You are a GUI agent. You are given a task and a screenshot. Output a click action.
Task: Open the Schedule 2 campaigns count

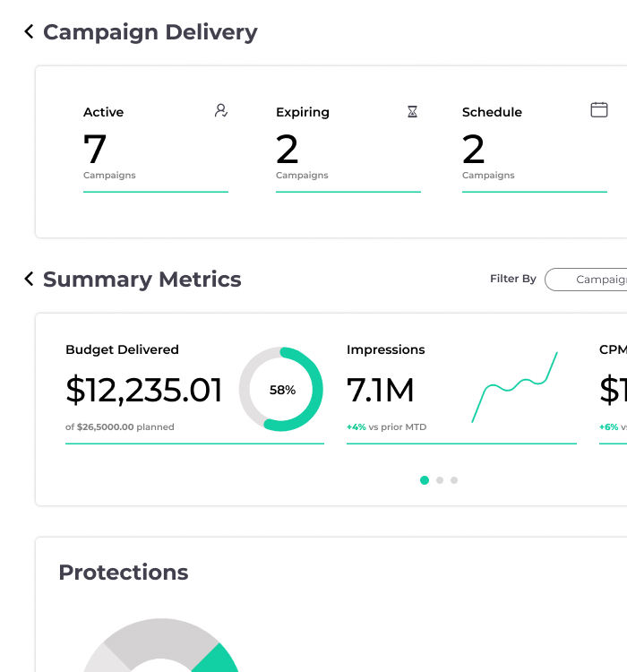pyautogui.click(x=473, y=149)
